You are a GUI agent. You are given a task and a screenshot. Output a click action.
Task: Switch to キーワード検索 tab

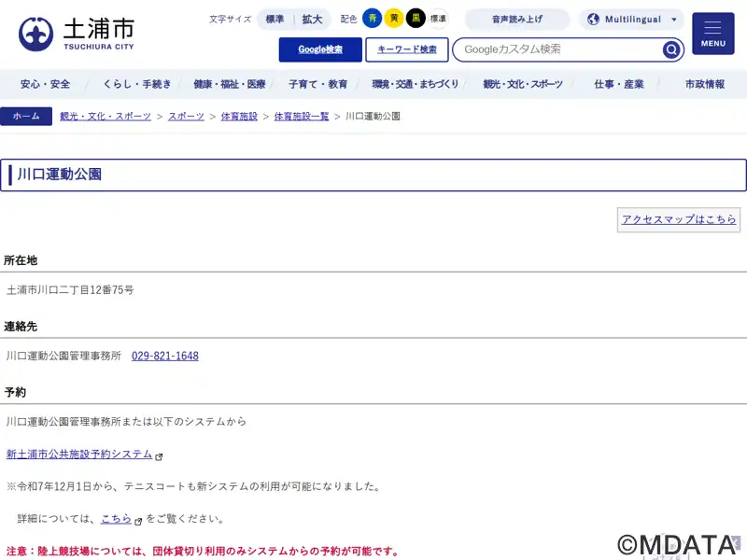click(406, 49)
